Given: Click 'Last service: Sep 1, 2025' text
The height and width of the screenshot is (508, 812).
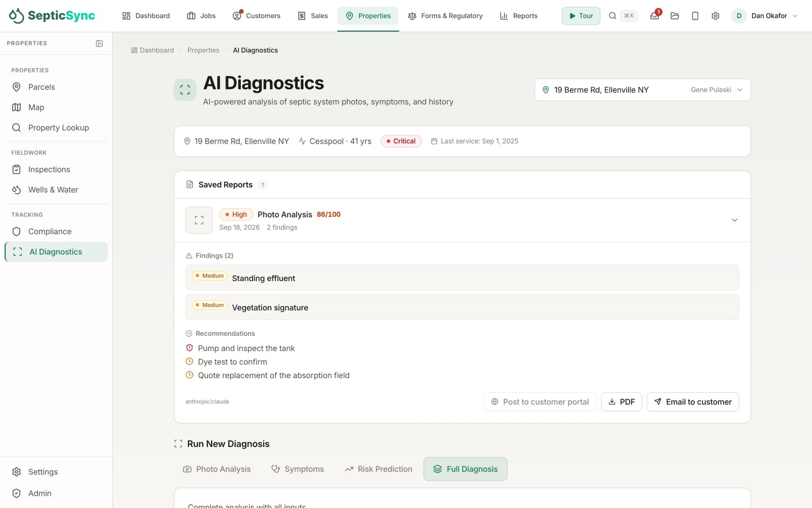Looking at the screenshot, I should (480, 141).
